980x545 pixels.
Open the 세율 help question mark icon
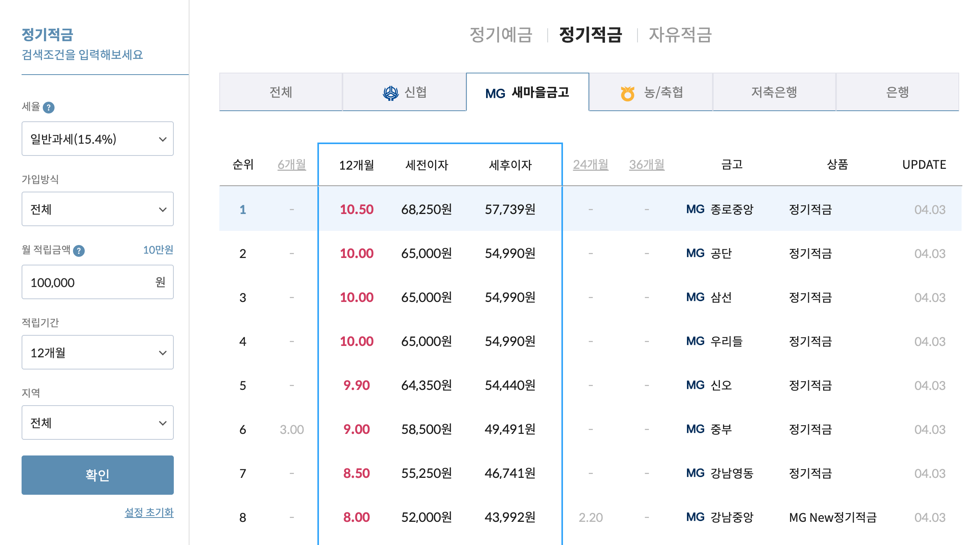click(x=49, y=107)
